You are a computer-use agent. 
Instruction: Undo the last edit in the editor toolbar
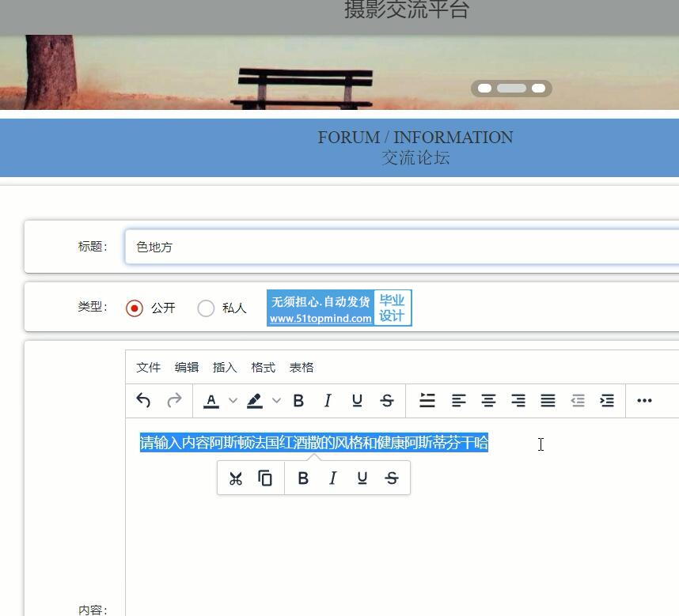click(x=143, y=401)
